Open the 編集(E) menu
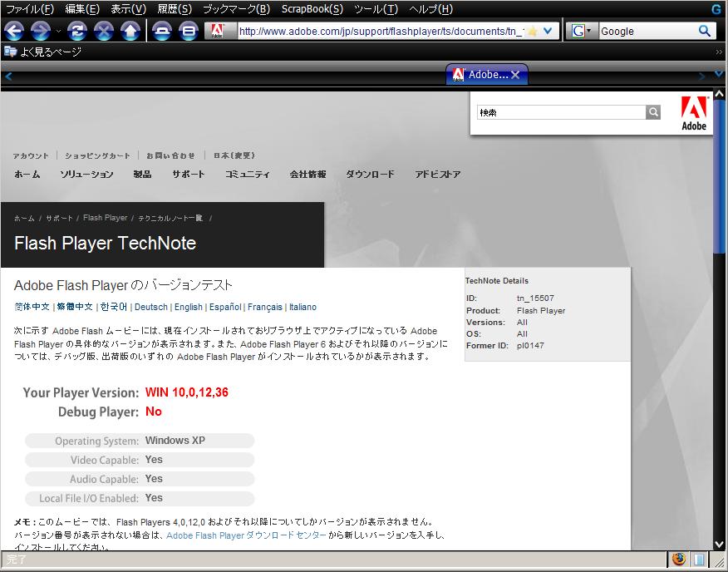Image resolution: width=728 pixels, height=572 pixels. click(x=82, y=9)
